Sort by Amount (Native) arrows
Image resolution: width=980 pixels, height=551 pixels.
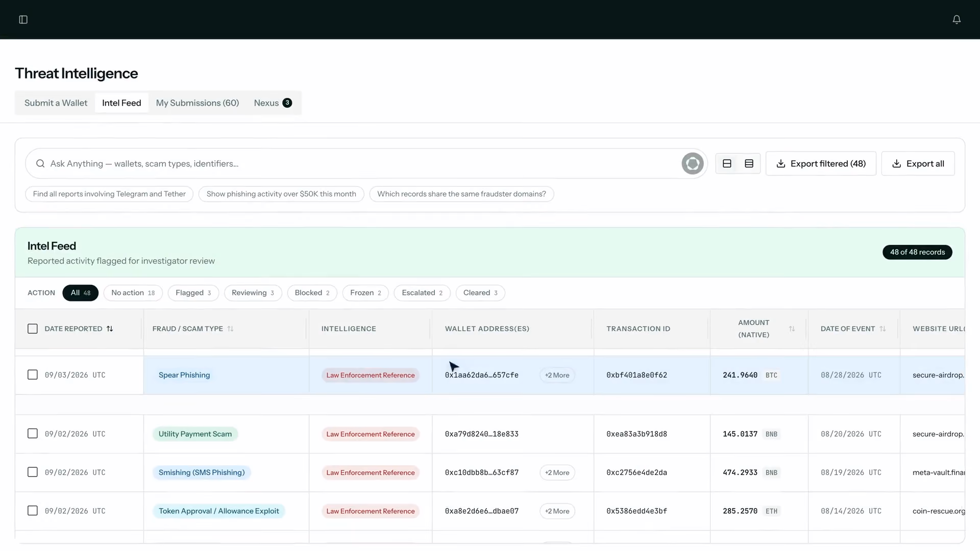792,329
